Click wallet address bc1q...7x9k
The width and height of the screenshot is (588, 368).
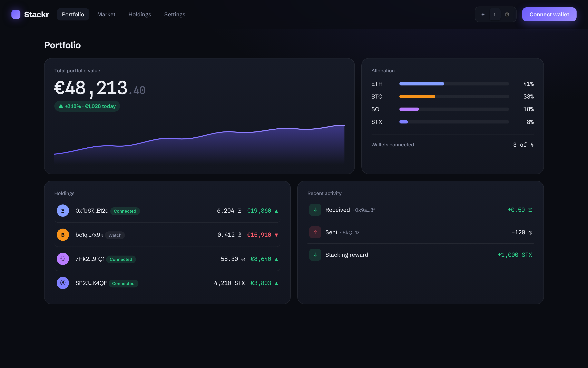tap(89, 235)
